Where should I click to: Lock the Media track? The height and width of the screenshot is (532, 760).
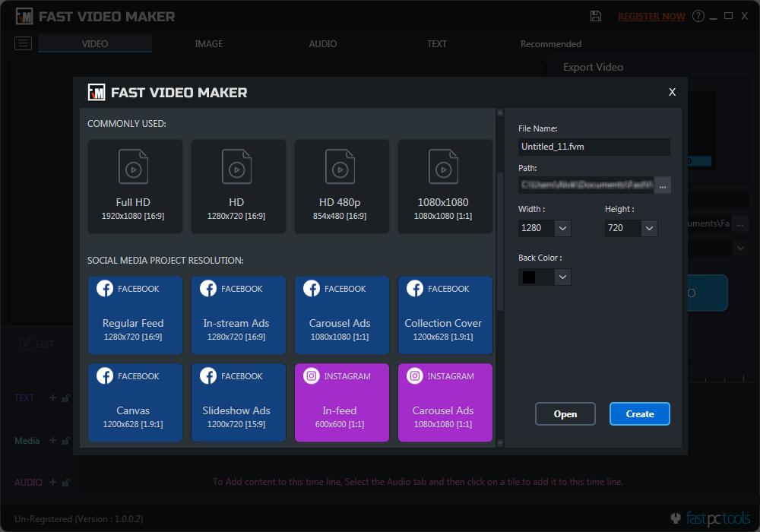pos(66,441)
